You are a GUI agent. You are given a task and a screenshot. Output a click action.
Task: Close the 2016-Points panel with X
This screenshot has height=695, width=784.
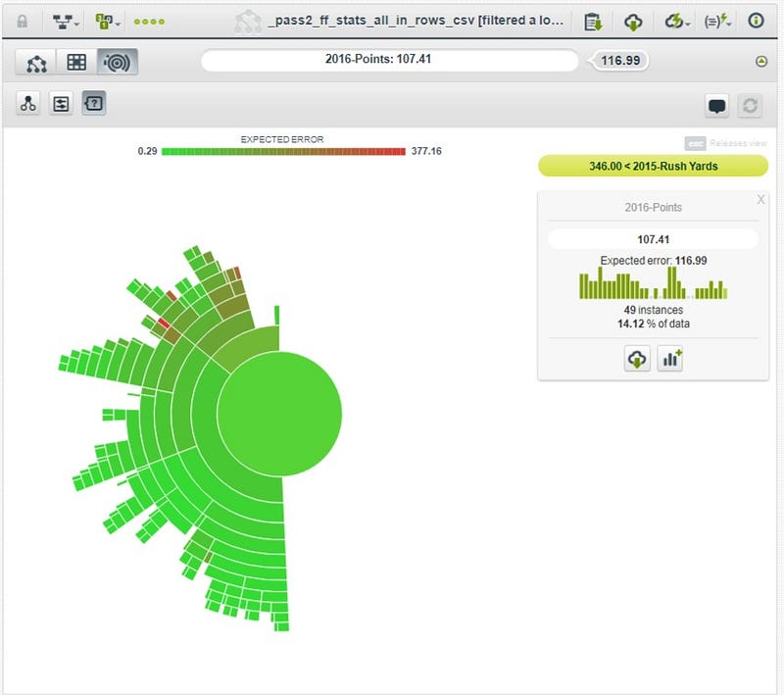760,200
